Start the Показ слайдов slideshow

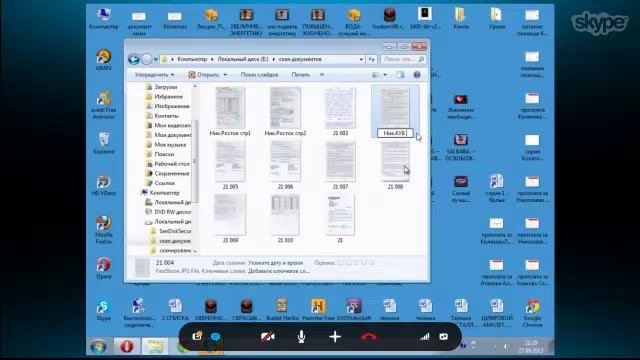(x=259, y=75)
